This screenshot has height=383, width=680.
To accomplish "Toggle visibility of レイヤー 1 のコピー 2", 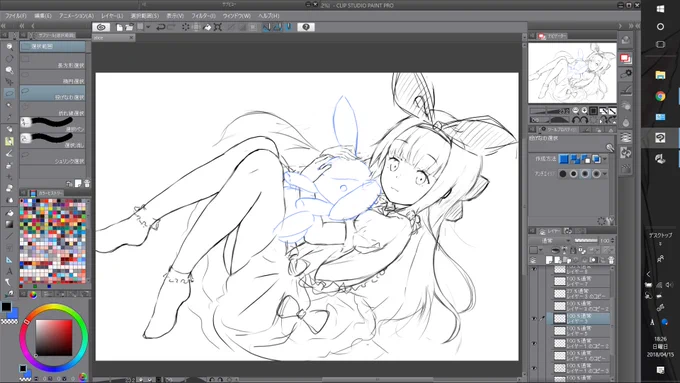I will pyautogui.click(x=534, y=343).
